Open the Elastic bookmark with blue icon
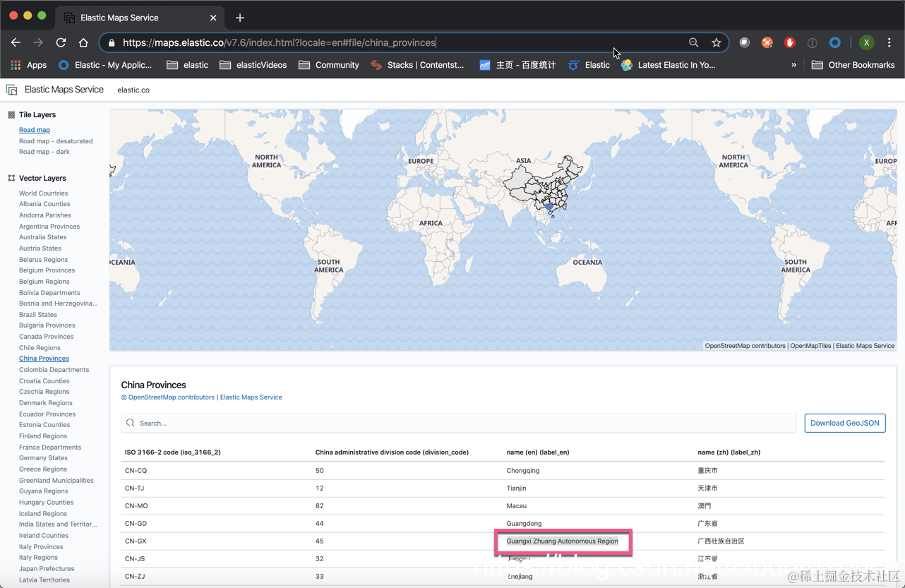 (x=589, y=65)
